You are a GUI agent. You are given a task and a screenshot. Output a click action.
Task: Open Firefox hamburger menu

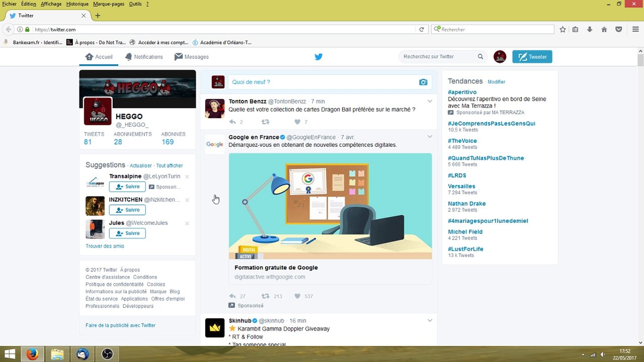(x=635, y=30)
